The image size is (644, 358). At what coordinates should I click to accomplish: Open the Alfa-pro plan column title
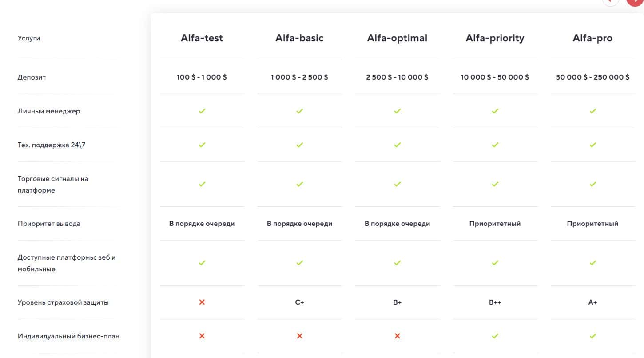[x=592, y=38]
